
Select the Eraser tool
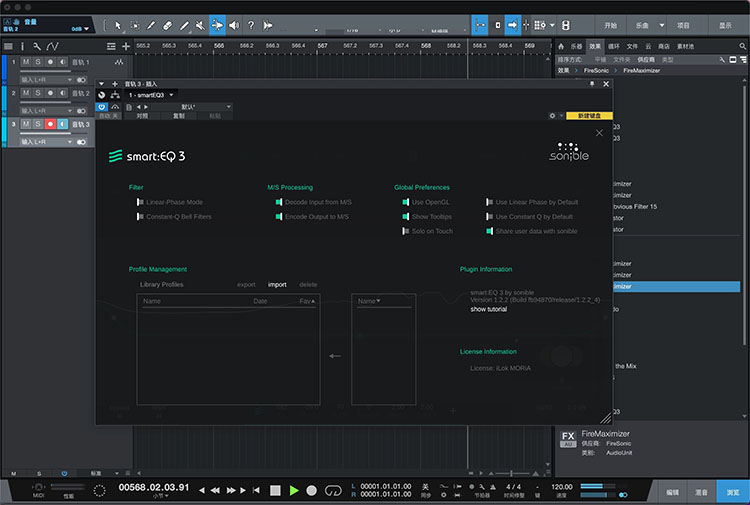(x=167, y=25)
